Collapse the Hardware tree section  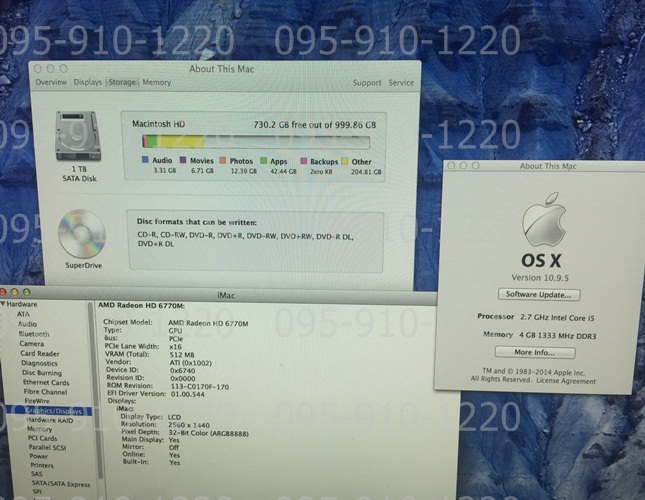(x=4, y=303)
